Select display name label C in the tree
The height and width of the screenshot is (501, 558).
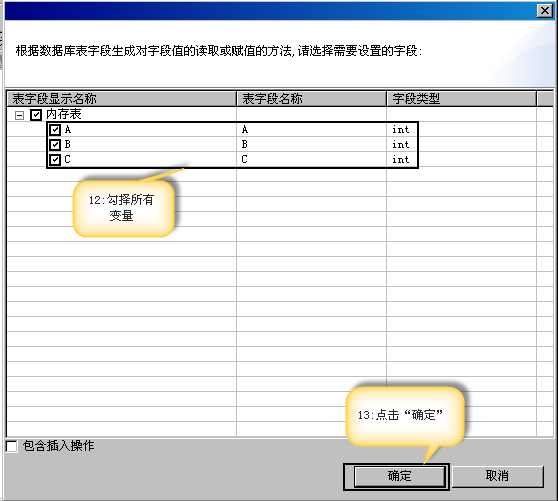(x=67, y=159)
